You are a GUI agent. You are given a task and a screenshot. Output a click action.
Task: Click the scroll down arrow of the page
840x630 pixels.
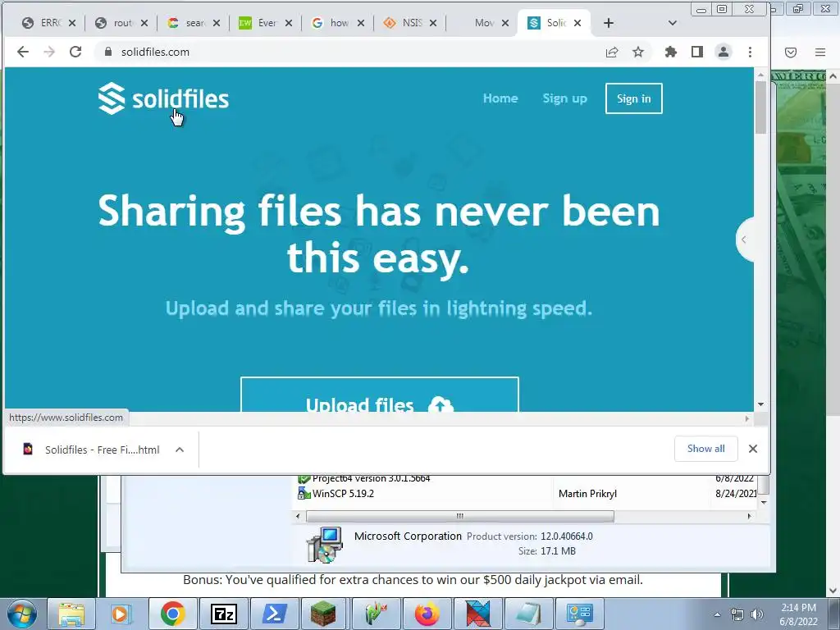coord(760,404)
